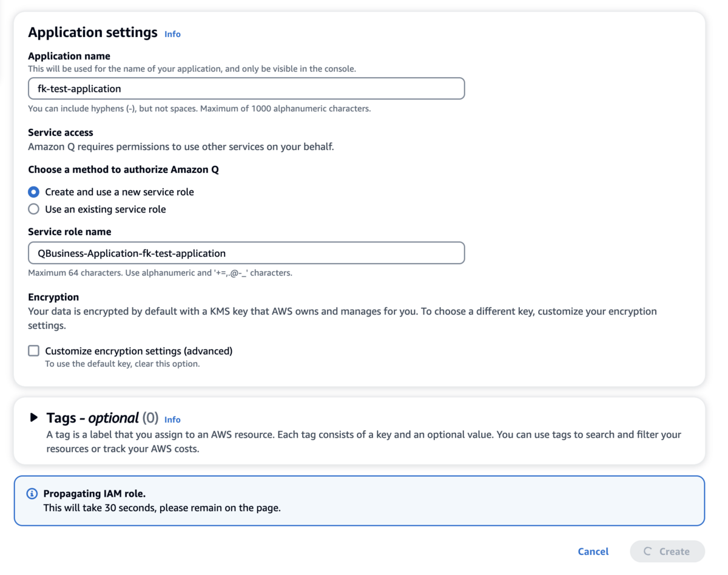The width and height of the screenshot is (728, 575).
Task: Click the Service role name label
Action: [70, 232]
